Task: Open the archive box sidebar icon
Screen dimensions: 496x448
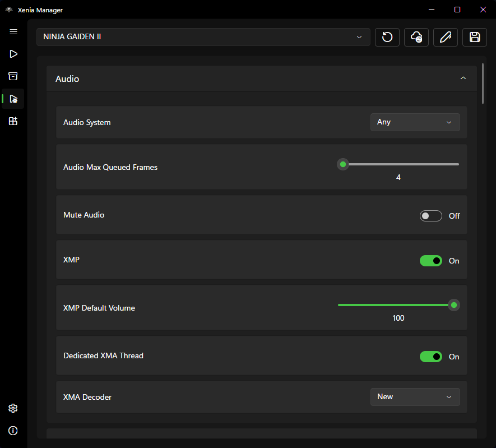Action: pos(13,76)
